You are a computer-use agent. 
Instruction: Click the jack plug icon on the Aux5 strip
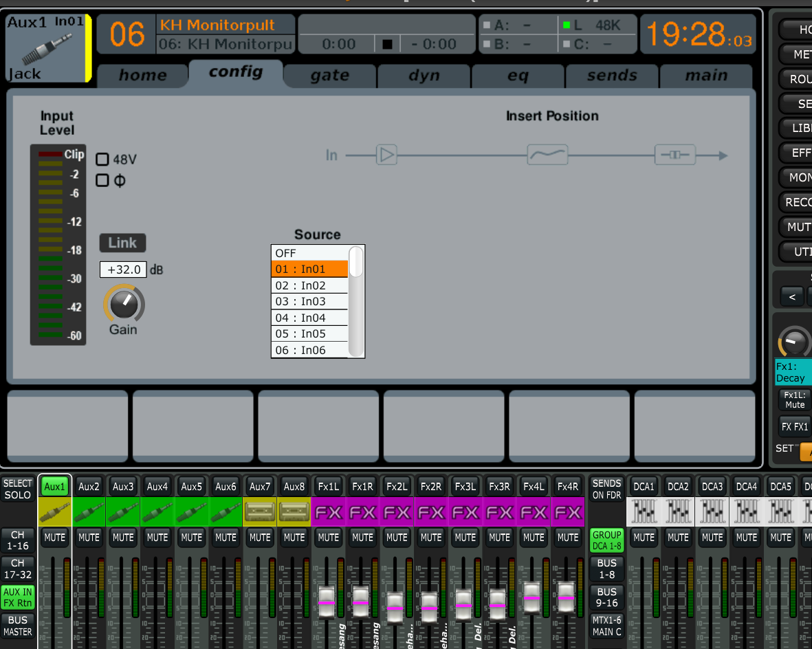pyautogui.click(x=192, y=511)
